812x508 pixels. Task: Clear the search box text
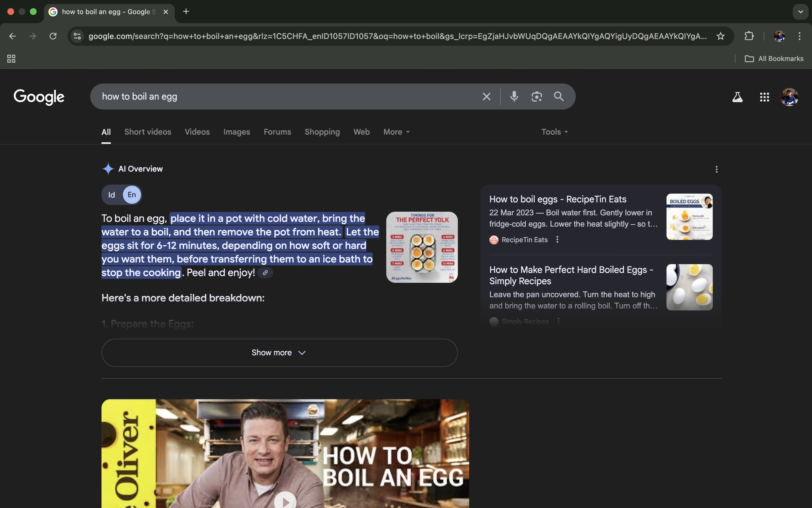pos(487,97)
